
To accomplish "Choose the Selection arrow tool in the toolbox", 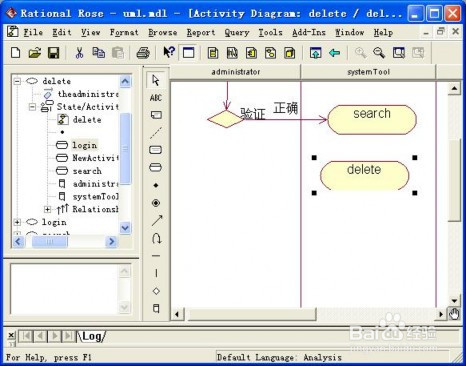I will pyautogui.click(x=156, y=80).
